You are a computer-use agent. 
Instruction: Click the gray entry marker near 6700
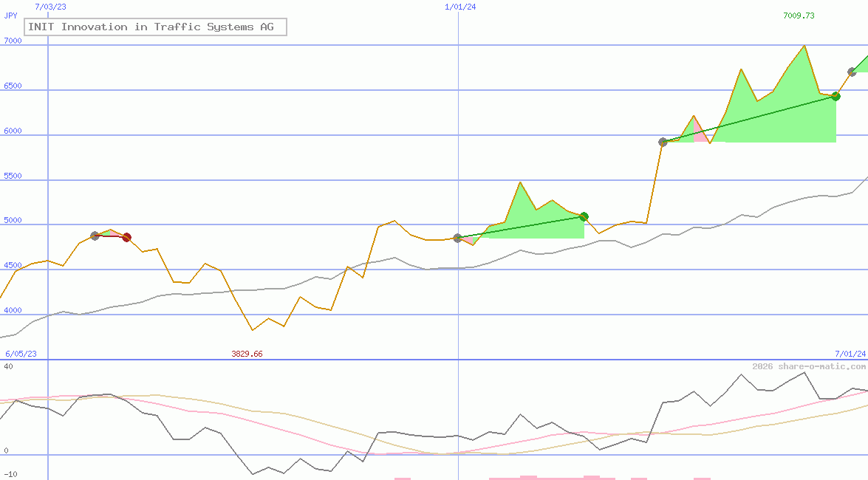tap(852, 72)
